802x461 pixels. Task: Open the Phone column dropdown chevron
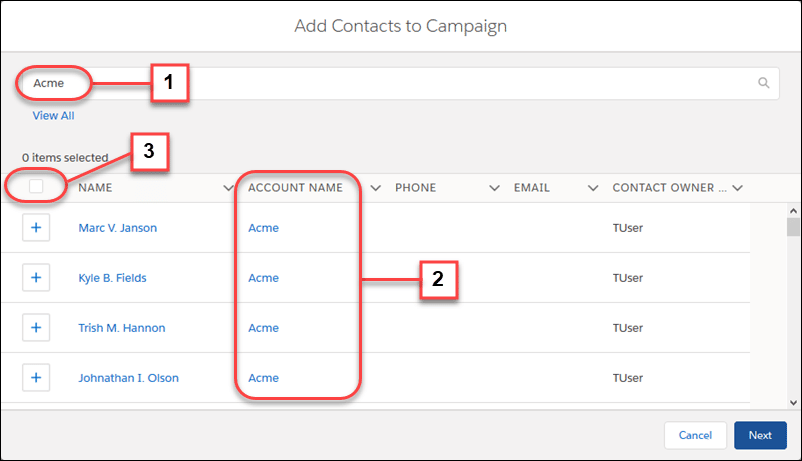point(494,188)
